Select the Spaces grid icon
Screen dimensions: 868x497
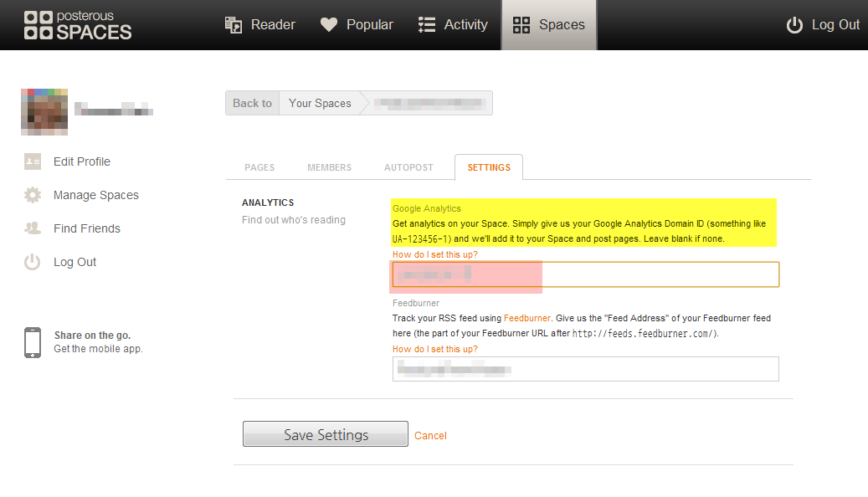pyautogui.click(x=521, y=24)
